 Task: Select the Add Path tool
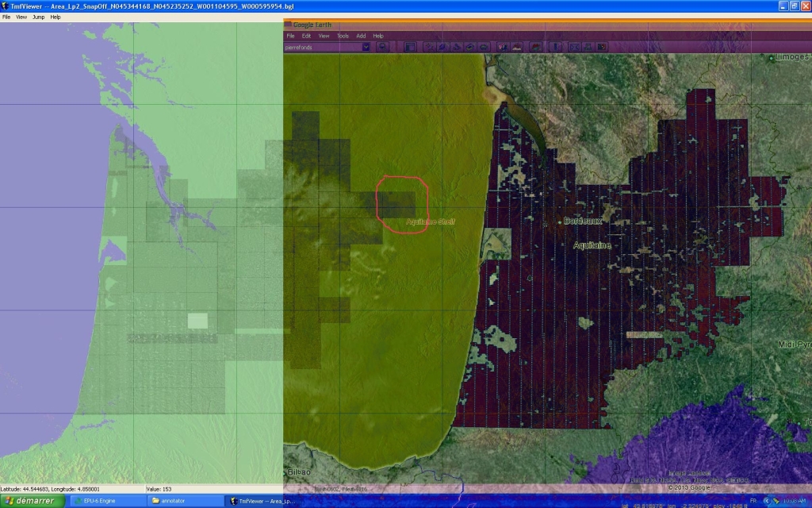point(456,47)
